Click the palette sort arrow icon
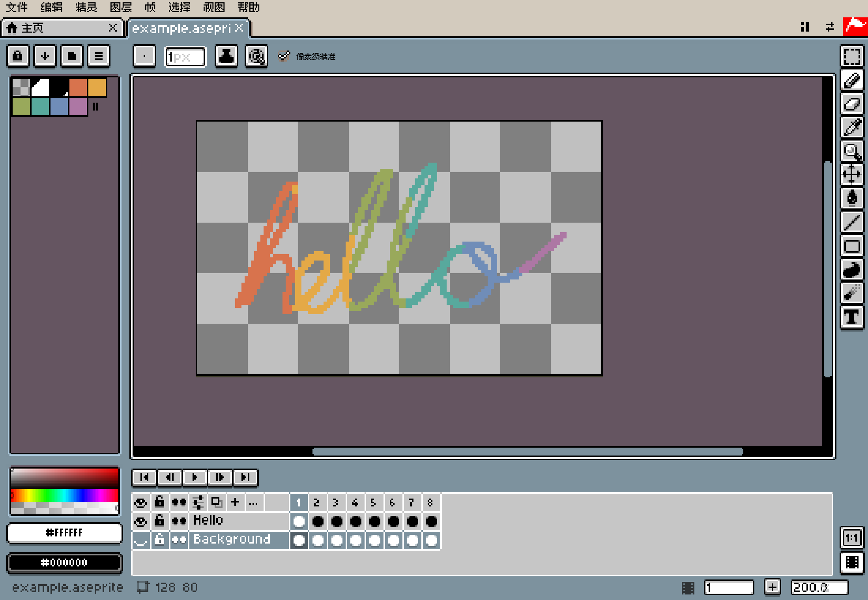The image size is (868, 600). click(45, 56)
